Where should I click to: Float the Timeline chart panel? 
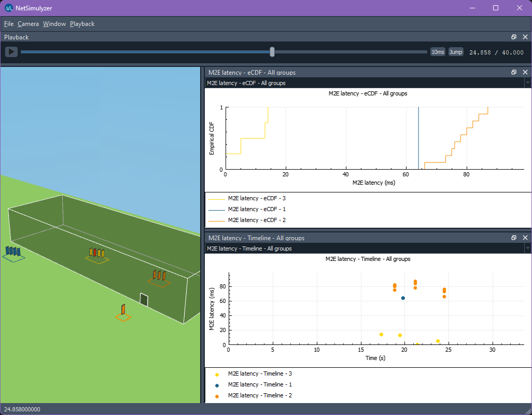tap(514, 238)
